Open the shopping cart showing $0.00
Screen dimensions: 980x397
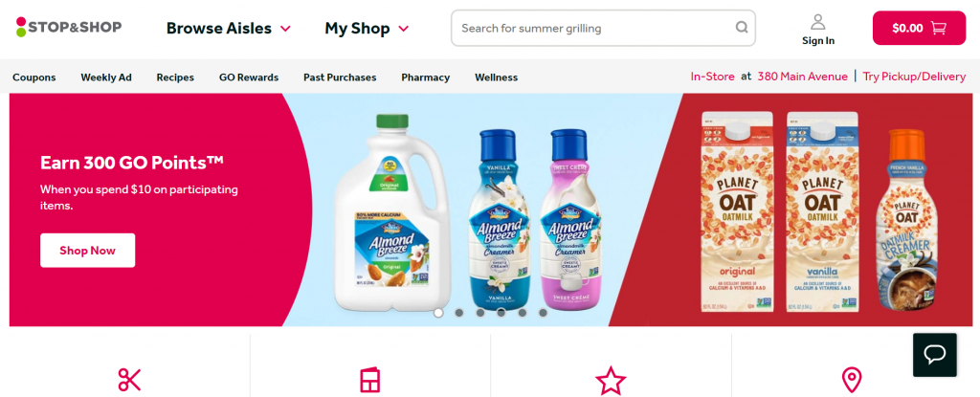pos(919,28)
